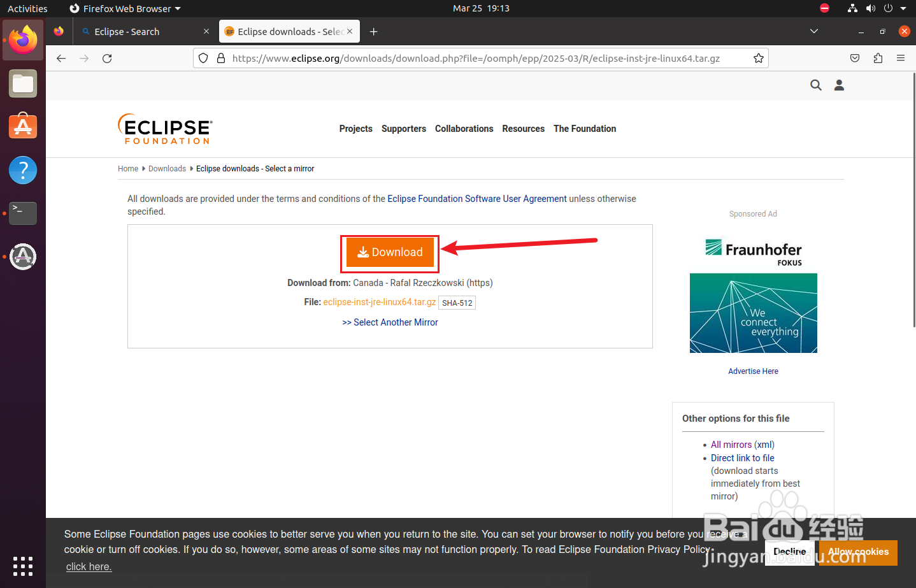The height and width of the screenshot is (588, 916).
Task: Open Firefox from the Ubuntu dock
Action: tap(23, 40)
